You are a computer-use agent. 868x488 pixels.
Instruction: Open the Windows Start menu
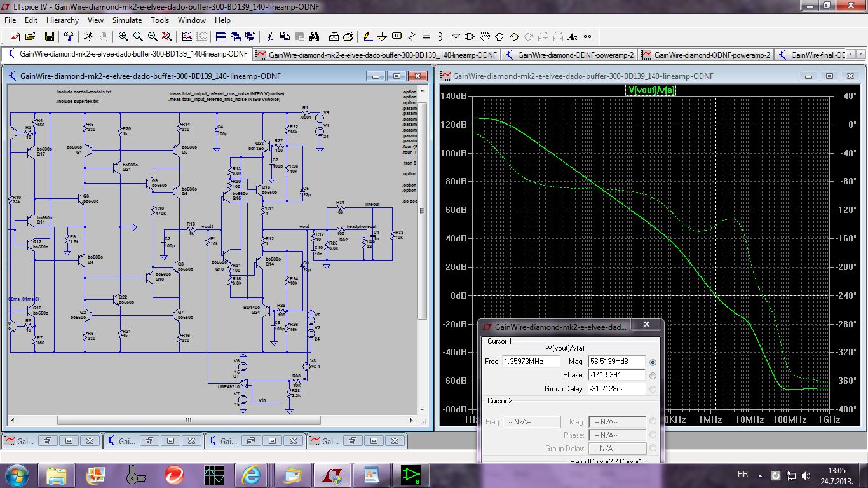tap(17, 474)
